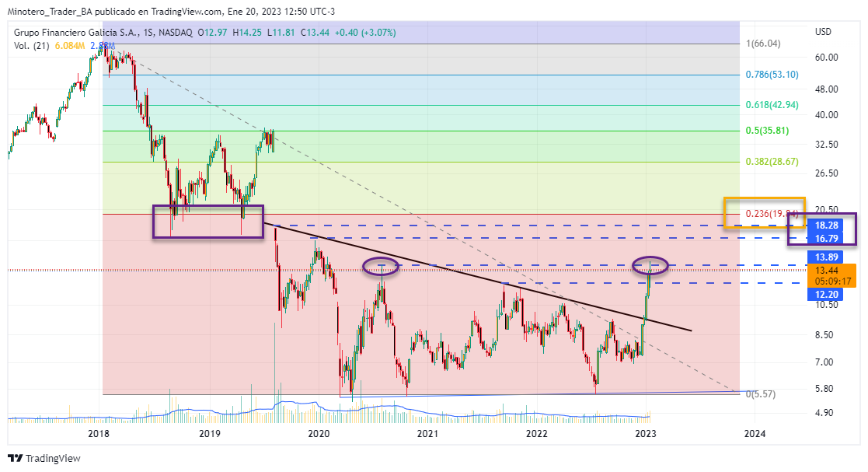The image size is (868, 472).
Task: Select the Fibonacci level label 0.5(35.81)
Action: [767, 131]
